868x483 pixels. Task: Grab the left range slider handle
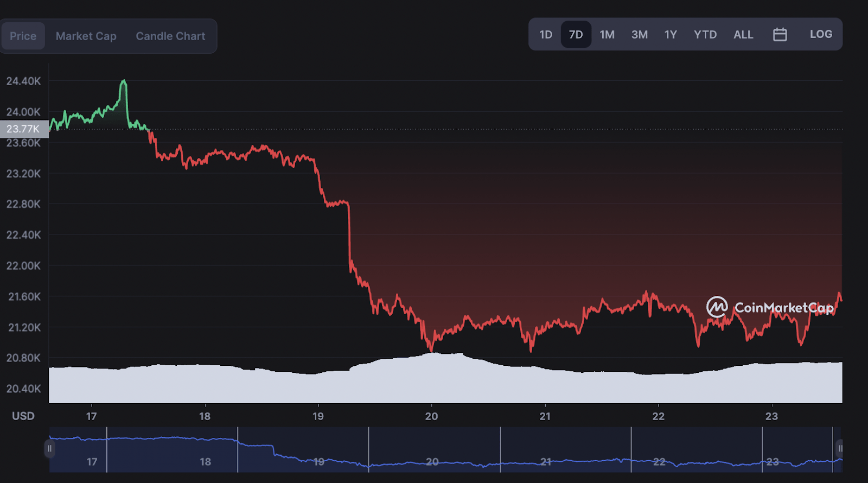(49, 449)
